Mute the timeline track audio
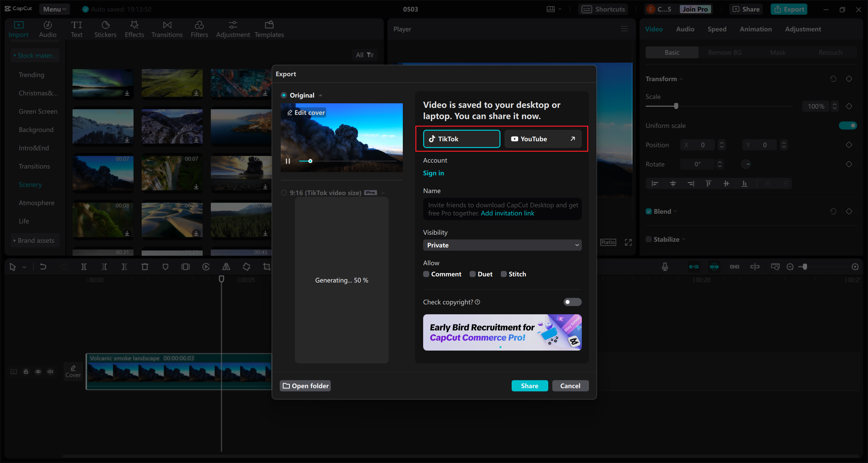 (51, 372)
